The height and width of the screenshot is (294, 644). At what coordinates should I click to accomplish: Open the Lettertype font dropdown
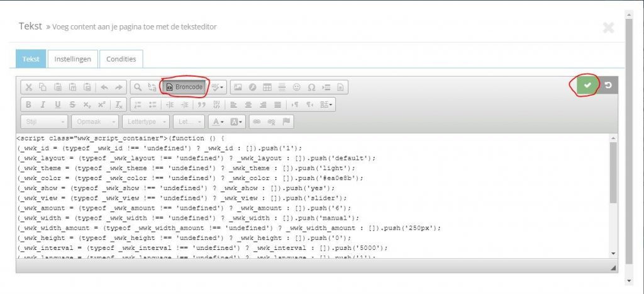tap(146, 122)
